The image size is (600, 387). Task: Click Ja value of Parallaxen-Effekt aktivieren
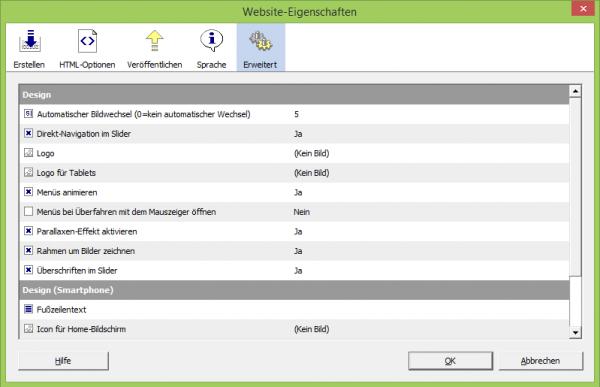298,231
